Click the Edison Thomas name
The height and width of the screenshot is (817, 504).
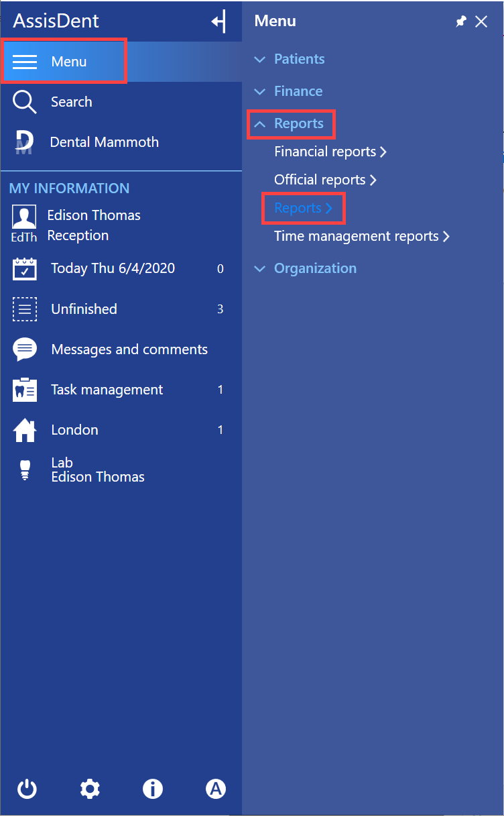[x=94, y=215]
